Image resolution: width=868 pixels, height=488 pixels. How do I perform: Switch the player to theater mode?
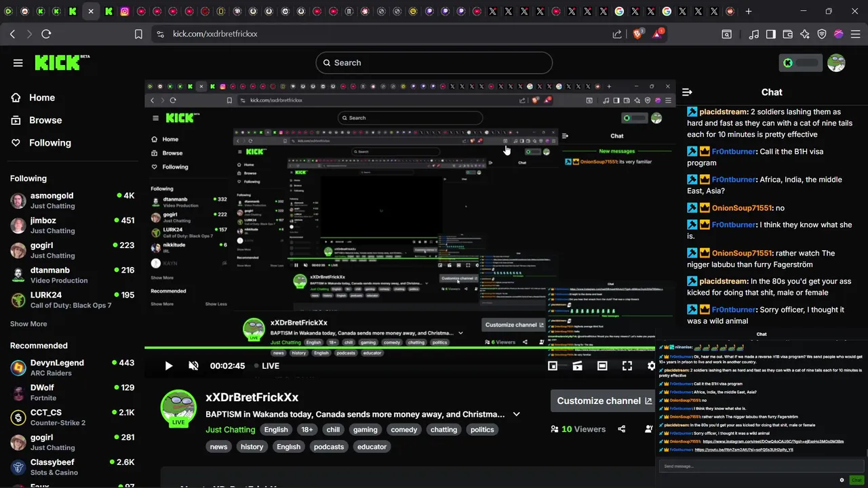pos(602,366)
